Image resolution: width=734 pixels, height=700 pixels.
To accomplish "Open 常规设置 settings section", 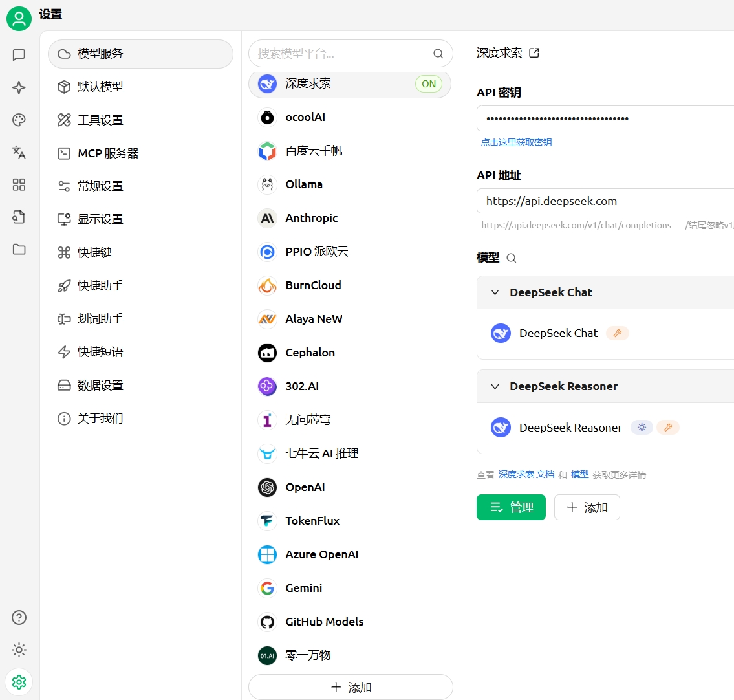I will (x=140, y=186).
